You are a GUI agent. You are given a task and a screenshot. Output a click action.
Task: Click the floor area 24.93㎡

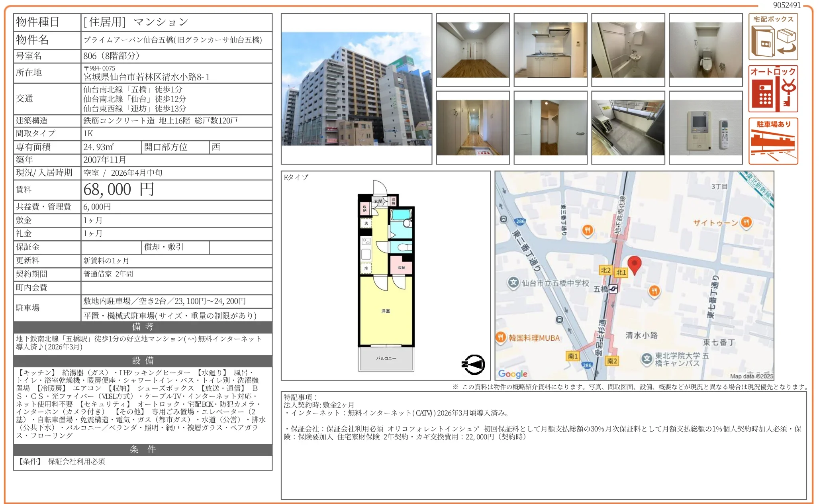98,147
